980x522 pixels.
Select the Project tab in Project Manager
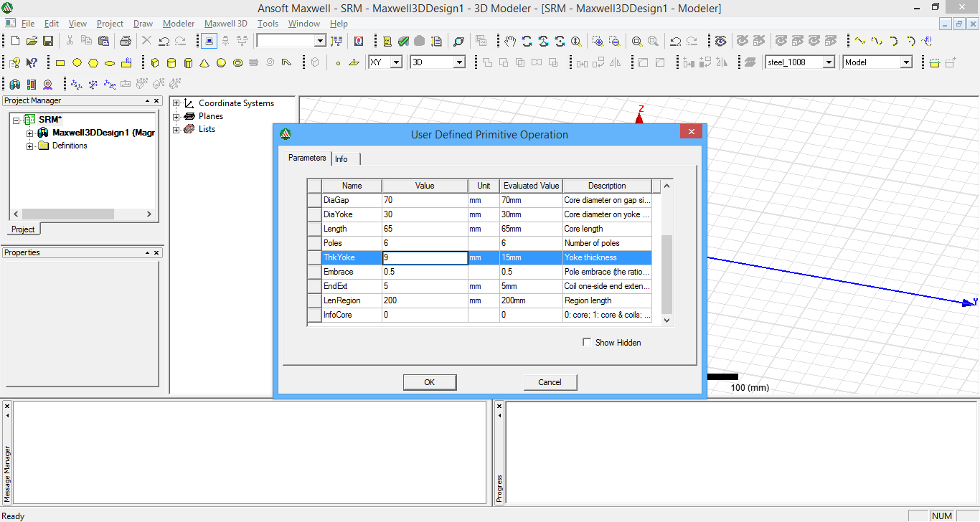pos(23,229)
